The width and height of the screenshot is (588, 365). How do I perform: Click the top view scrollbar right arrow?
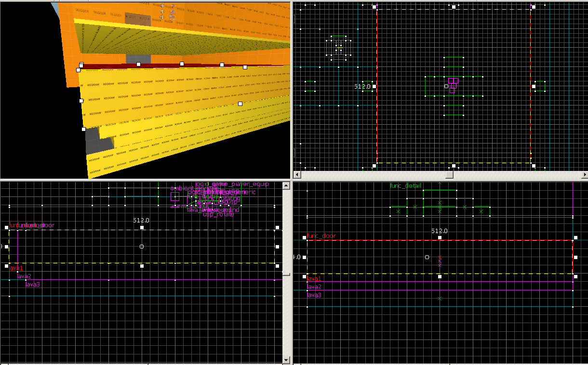(x=584, y=174)
